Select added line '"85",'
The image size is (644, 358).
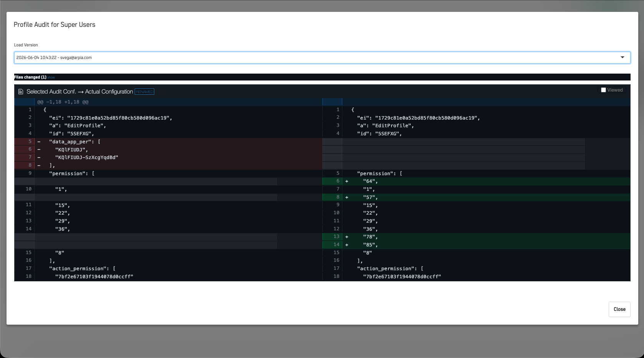click(370, 245)
